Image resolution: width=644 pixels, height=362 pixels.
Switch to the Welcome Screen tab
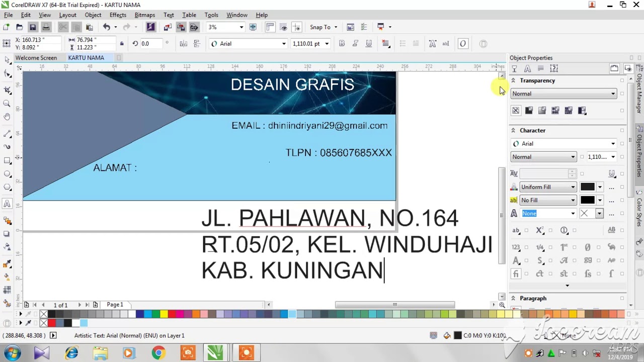coord(36,58)
